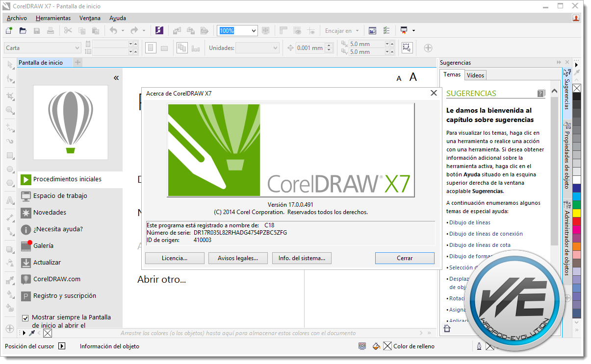
Task: Select the Text tool in toolbox
Action: (x=9, y=200)
